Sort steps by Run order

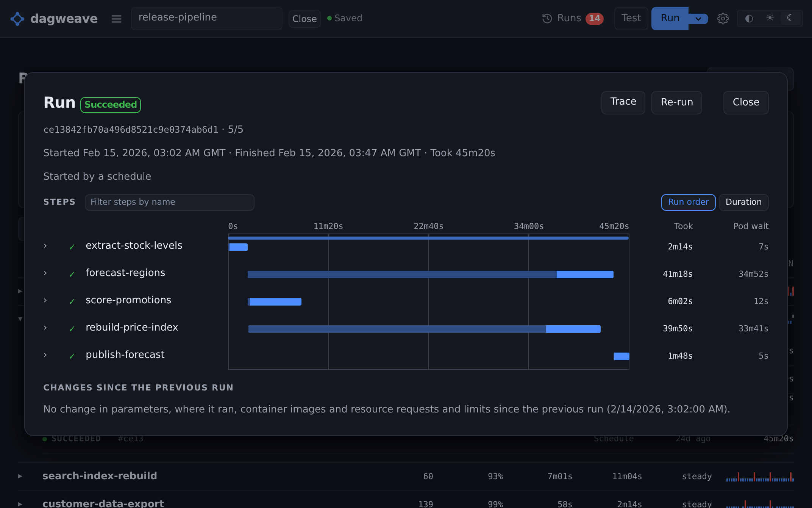point(688,202)
